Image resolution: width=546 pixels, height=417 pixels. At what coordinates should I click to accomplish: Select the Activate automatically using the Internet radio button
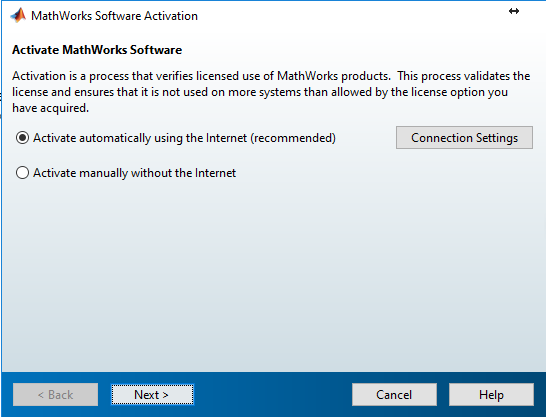point(22,138)
